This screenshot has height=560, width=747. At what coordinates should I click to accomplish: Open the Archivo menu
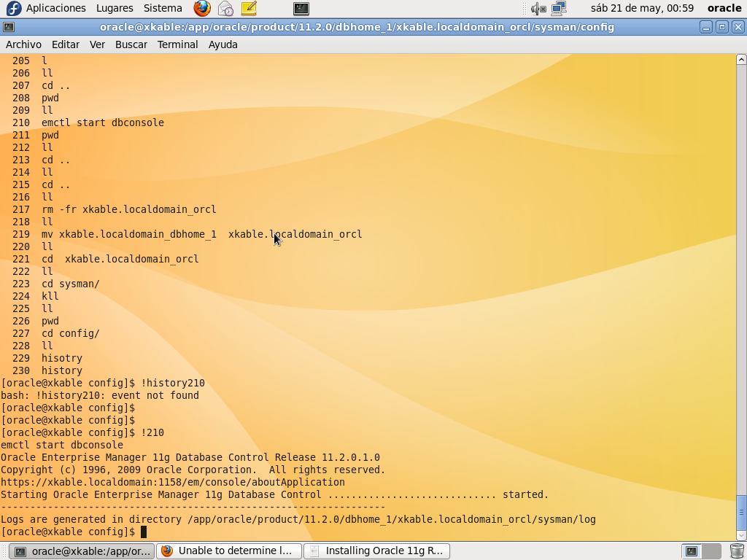(x=23, y=44)
